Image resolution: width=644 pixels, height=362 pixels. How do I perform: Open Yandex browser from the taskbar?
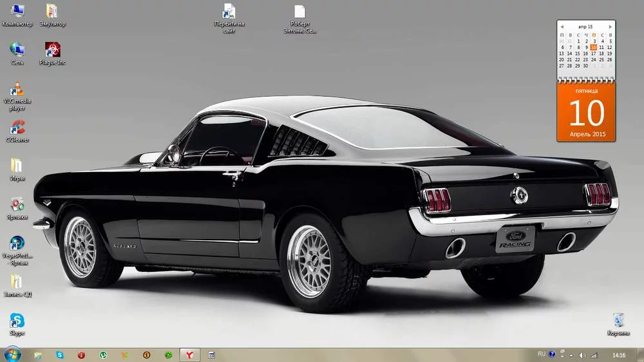pos(189,355)
